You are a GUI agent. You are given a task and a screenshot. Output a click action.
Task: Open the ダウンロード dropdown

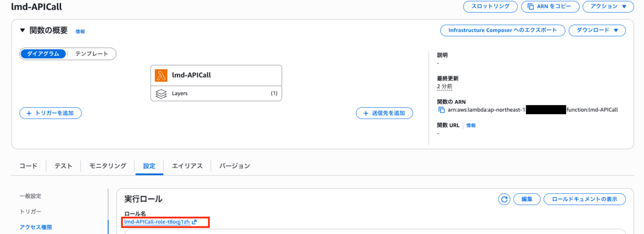[x=597, y=30]
